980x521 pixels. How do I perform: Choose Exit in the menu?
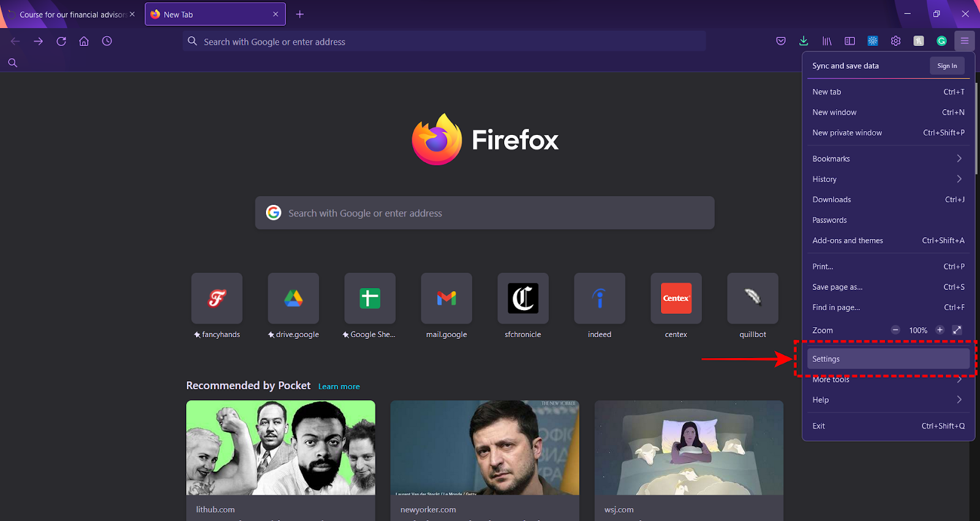coord(888,426)
